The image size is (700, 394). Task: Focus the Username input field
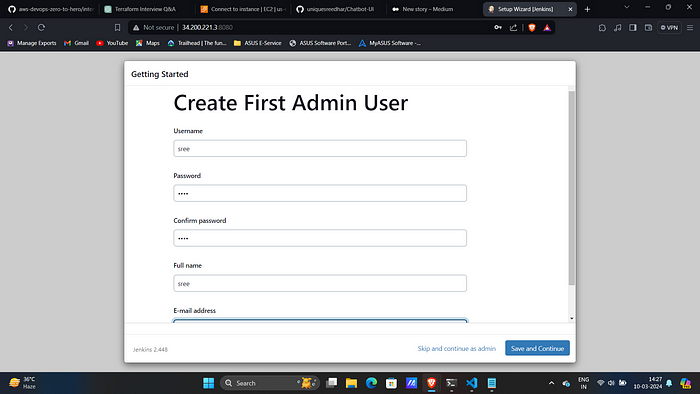(x=320, y=149)
